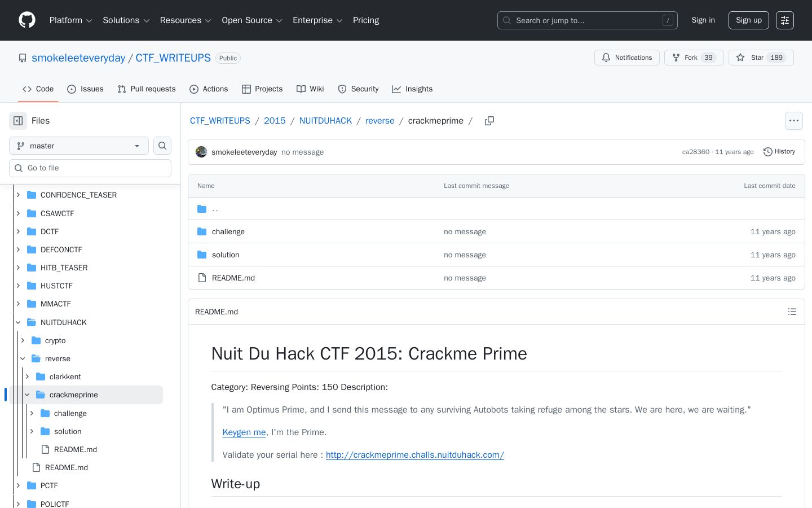This screenshot has height=508, width=812.
Task: Expand the CONFIDENCE_TEASER folder chevron
Action: [18, 195]
